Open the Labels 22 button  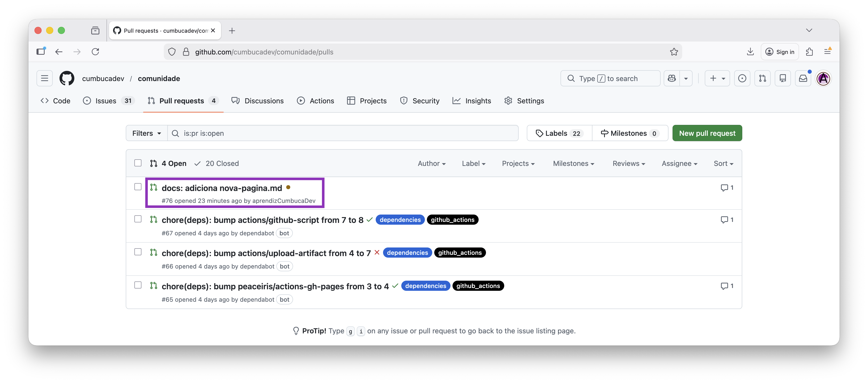559,133
